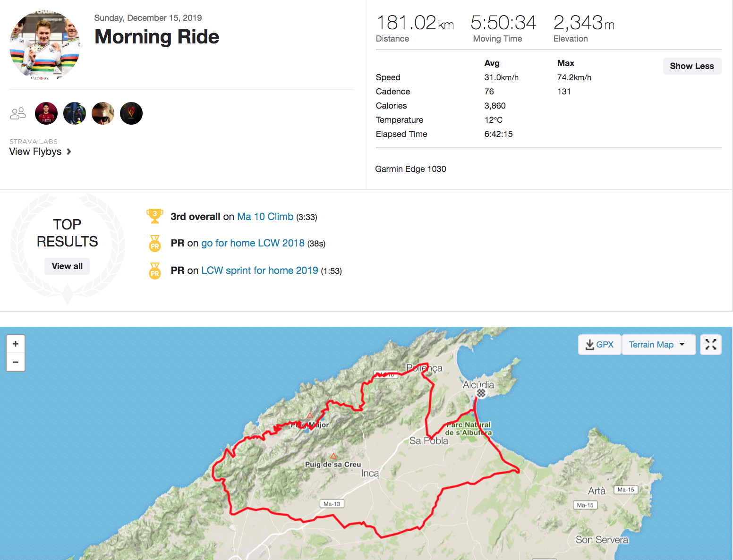Open fourth companion rider's avatar
733x560 pixels.
(x=131, y=113)
